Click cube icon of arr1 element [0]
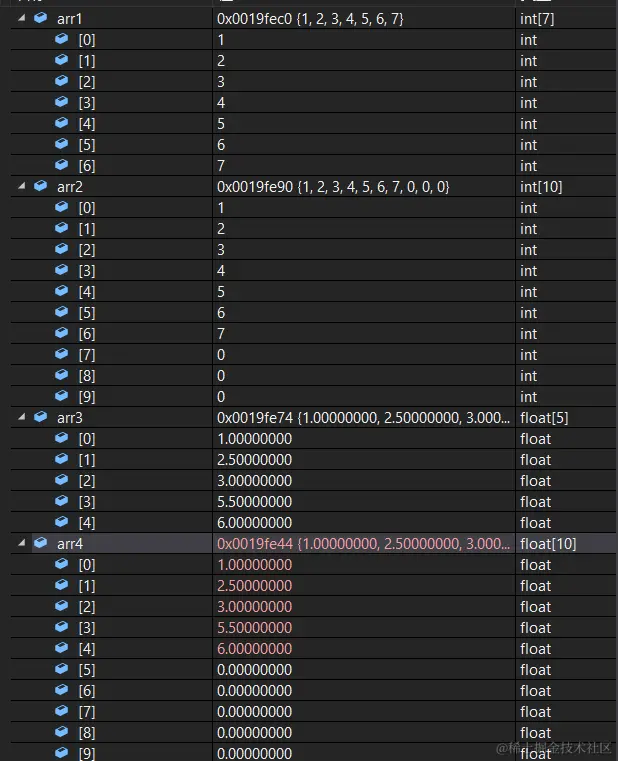The image size is (618, 761). pyautogui.click(x=62, y=39)
